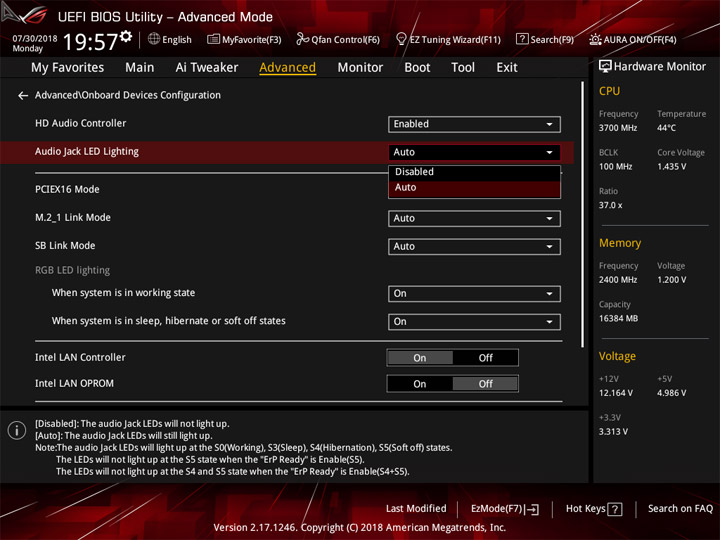Image resolution: width=720 pixels, height=540 pixels.
Task: Select Audio Jack LED Lighting row label
Action: point(87,152)
